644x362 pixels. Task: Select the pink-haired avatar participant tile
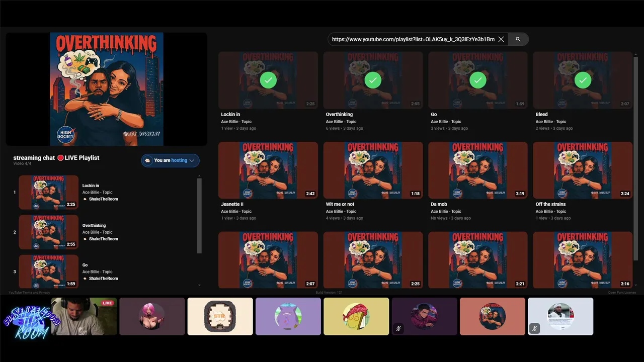coord(152,316)
